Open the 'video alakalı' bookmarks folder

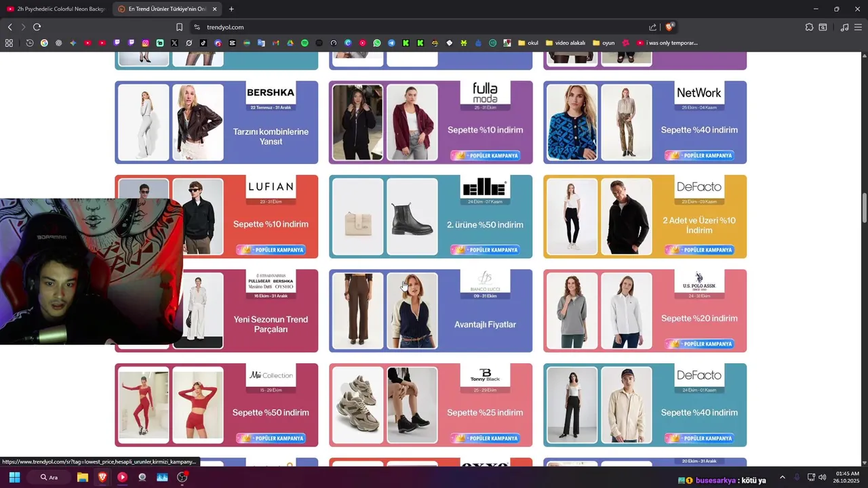[x=566, y=43]
